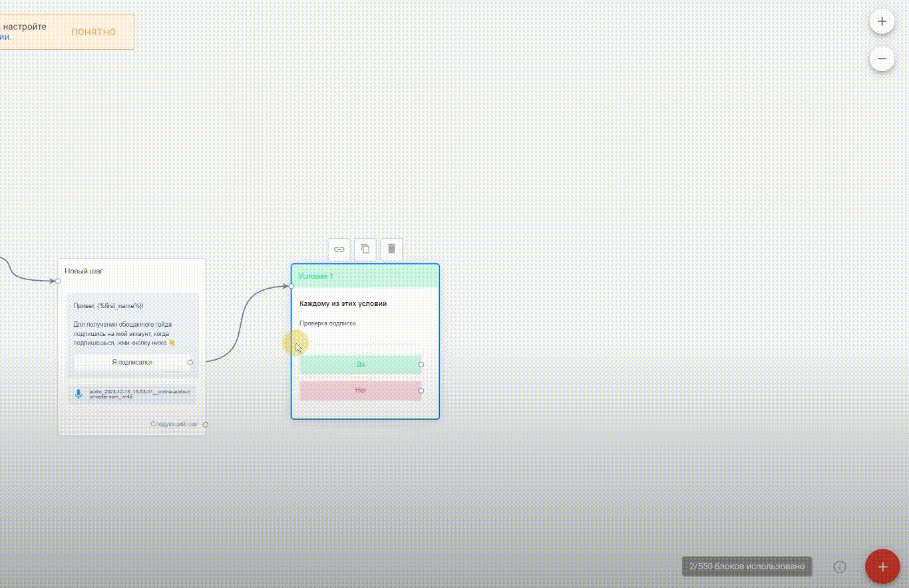Image resolution: width=909 pixels, height=588 pixels.
Task: Select the green Да branch
Action: coord(360,365)
